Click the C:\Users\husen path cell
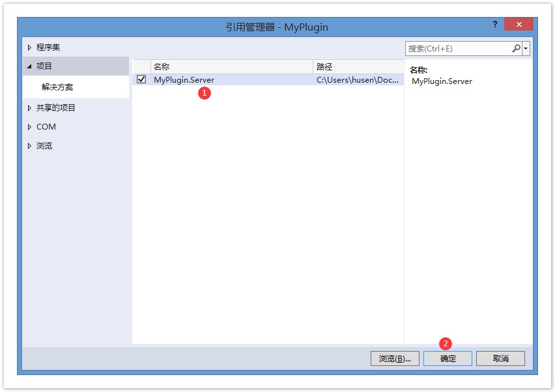The image size is (555, 392). 358,79
